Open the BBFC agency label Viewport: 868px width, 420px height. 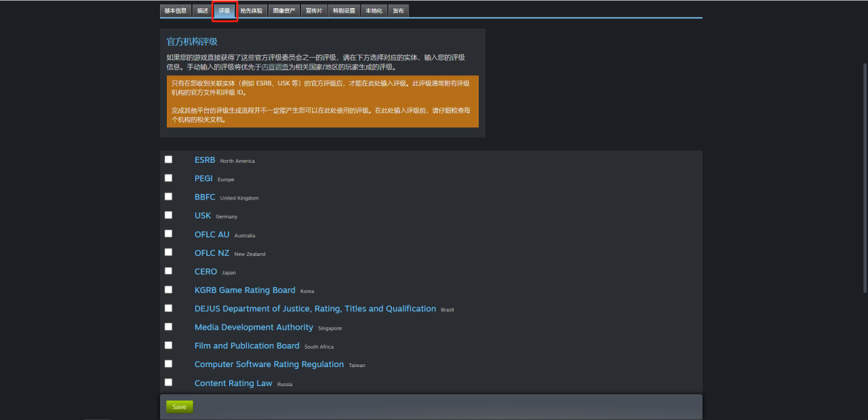[x=205, y=197]
